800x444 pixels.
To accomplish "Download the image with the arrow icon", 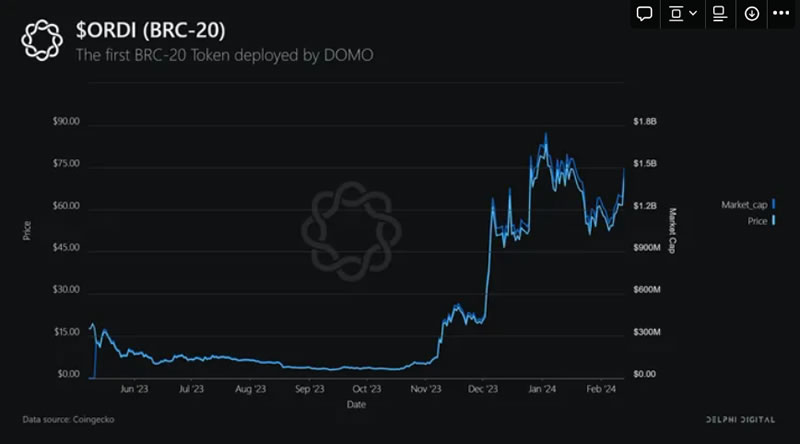I will click(x=751, y=14).
